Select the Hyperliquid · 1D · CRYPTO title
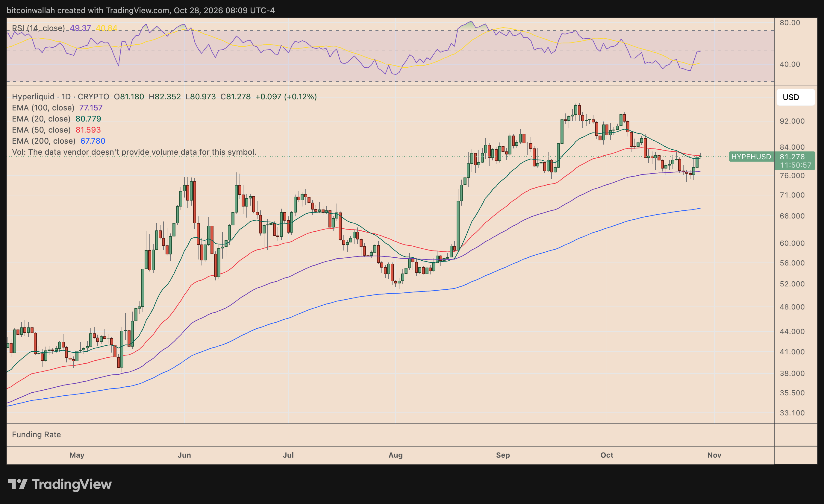 [x=60, y=97]
